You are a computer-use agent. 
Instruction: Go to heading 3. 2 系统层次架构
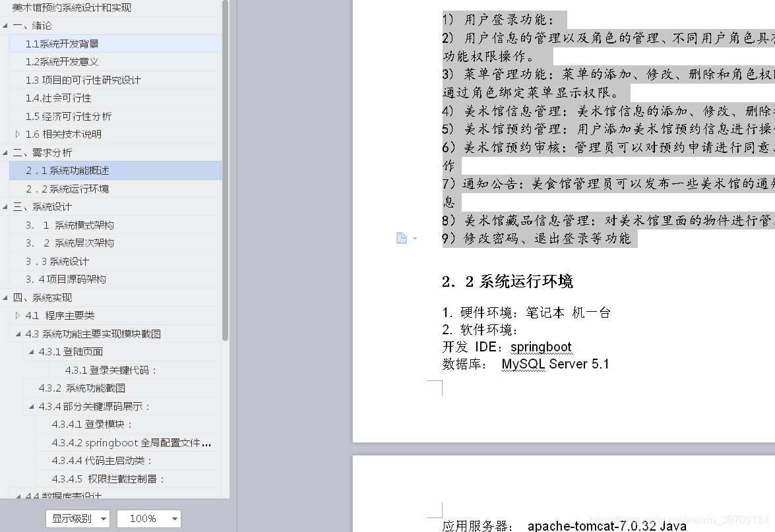(115, 243)
